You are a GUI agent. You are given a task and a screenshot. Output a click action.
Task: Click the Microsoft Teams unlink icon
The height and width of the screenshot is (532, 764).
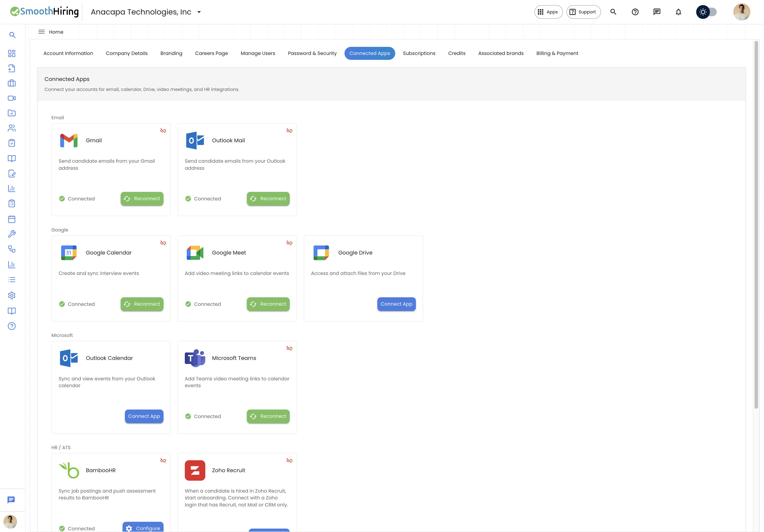pyautogui.click(x=289, y=348)
